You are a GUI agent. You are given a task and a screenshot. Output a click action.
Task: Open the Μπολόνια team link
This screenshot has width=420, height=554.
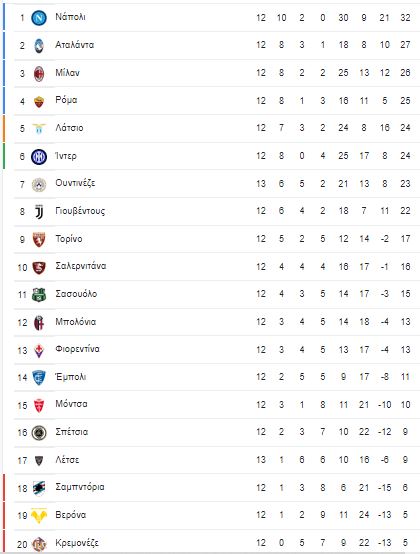coord(76,322)
